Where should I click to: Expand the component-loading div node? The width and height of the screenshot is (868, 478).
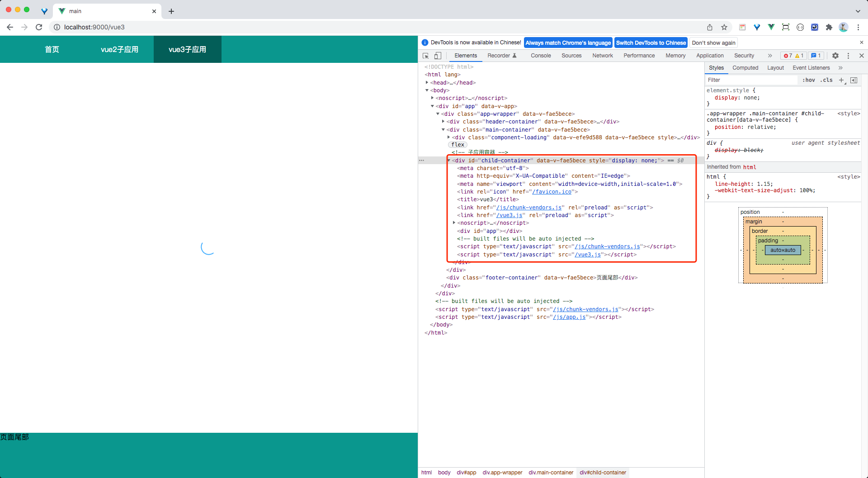[x=448, y=137]
